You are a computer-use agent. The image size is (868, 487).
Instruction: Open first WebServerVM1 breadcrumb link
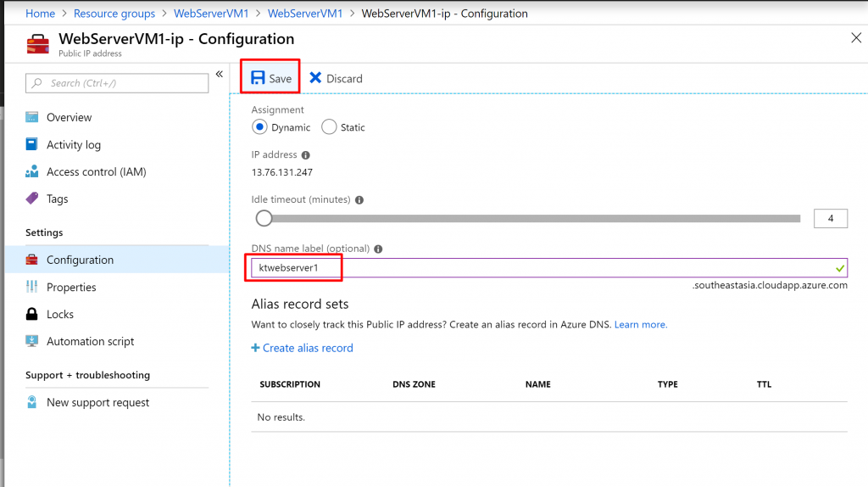pyautogui.click(x=211, y=14)
